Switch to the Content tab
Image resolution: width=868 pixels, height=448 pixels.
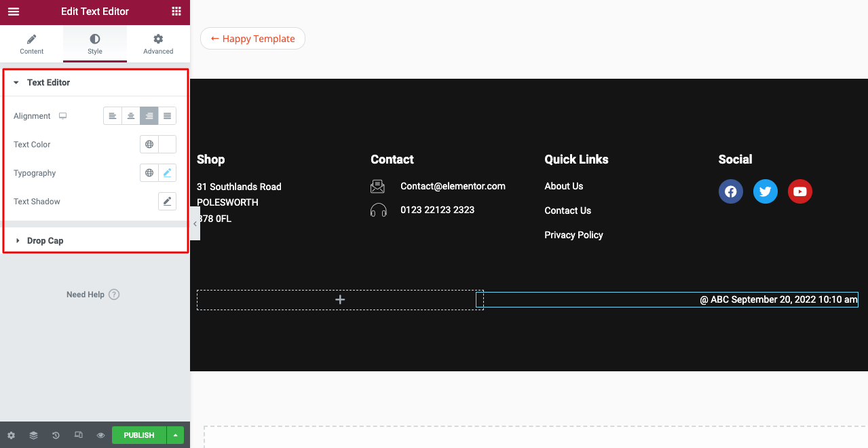[31, 43]
